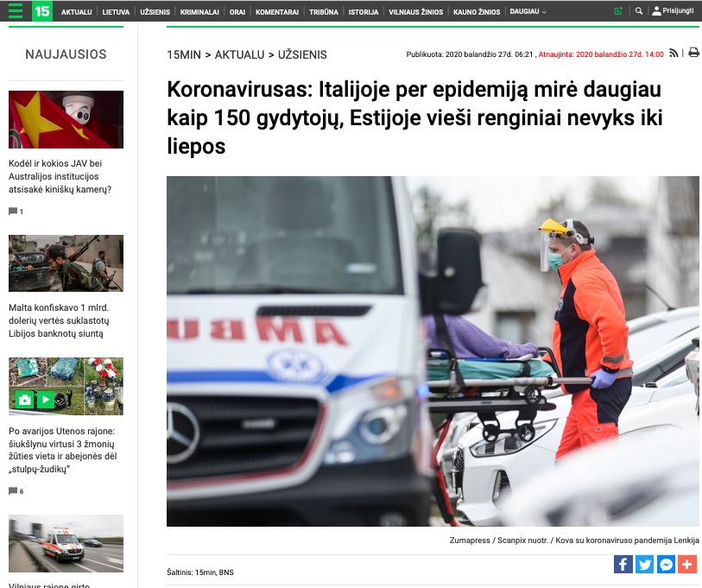Screen dimensions: 702x588
Task: Open the Vilniaus Žinios menu item
Action: click(415, 12)
